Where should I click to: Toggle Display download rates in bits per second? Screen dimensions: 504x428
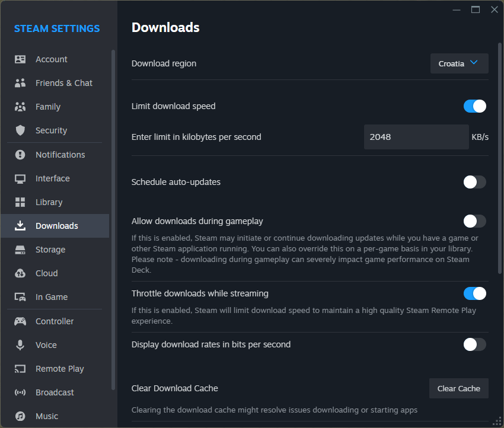[475, 344]
